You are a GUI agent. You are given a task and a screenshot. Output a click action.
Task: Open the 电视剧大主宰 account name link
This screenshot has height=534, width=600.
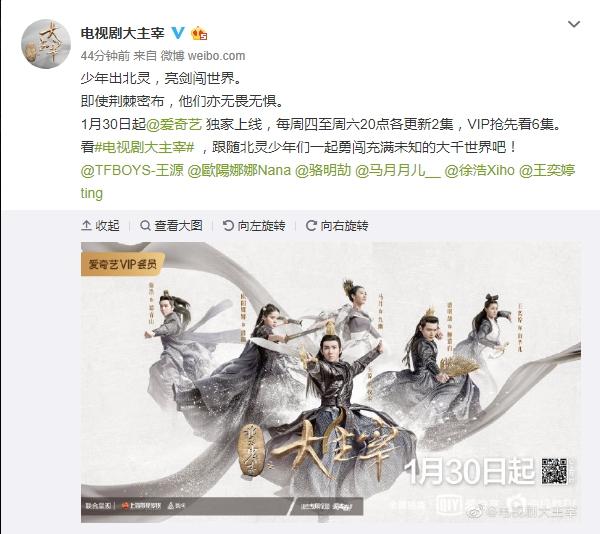coord(122,33)
